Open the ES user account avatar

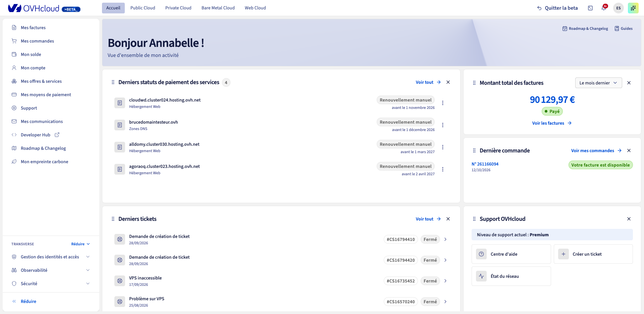pos(619,8)
